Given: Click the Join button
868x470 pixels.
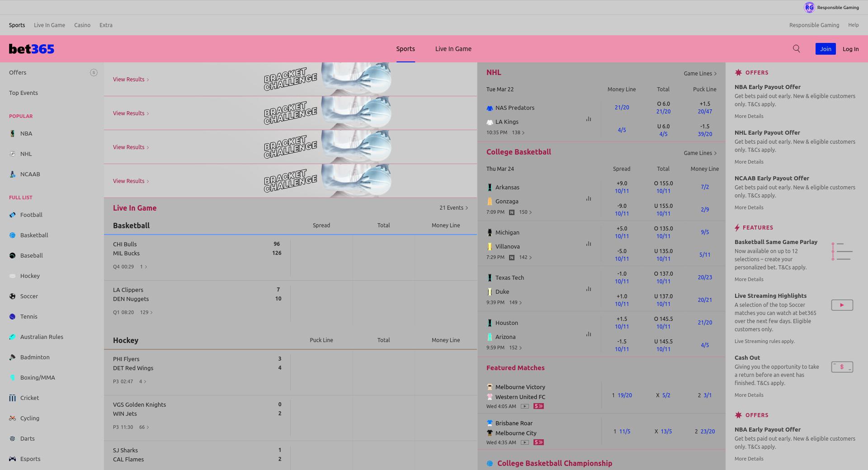Looking at the screenshot, I should tap(826, 49).
